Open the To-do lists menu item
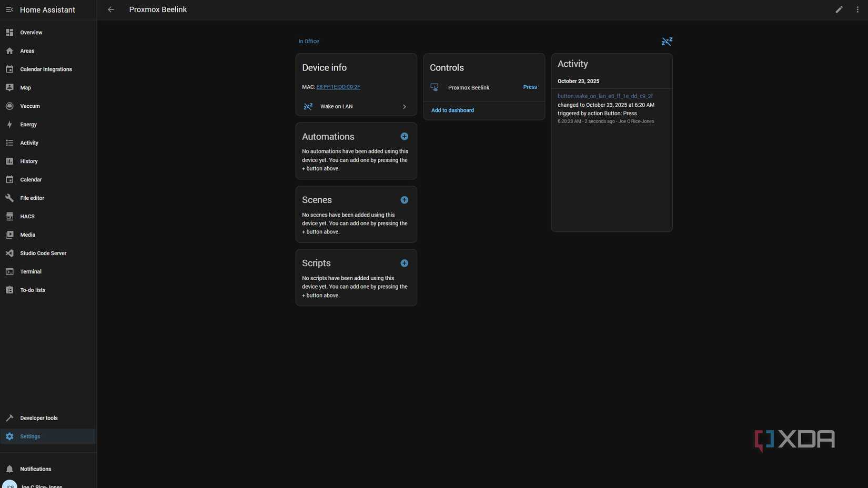 tap(48, 290)
